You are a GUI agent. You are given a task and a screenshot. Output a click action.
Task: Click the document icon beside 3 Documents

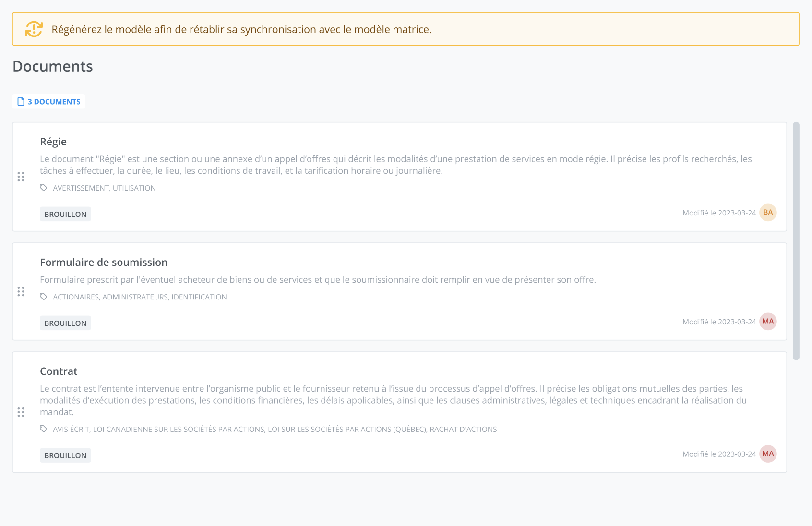[21, 101]
